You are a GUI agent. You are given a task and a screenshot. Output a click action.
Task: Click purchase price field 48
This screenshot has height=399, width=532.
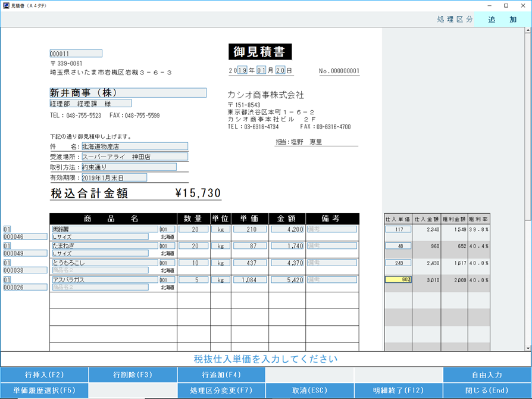(398, 246)
